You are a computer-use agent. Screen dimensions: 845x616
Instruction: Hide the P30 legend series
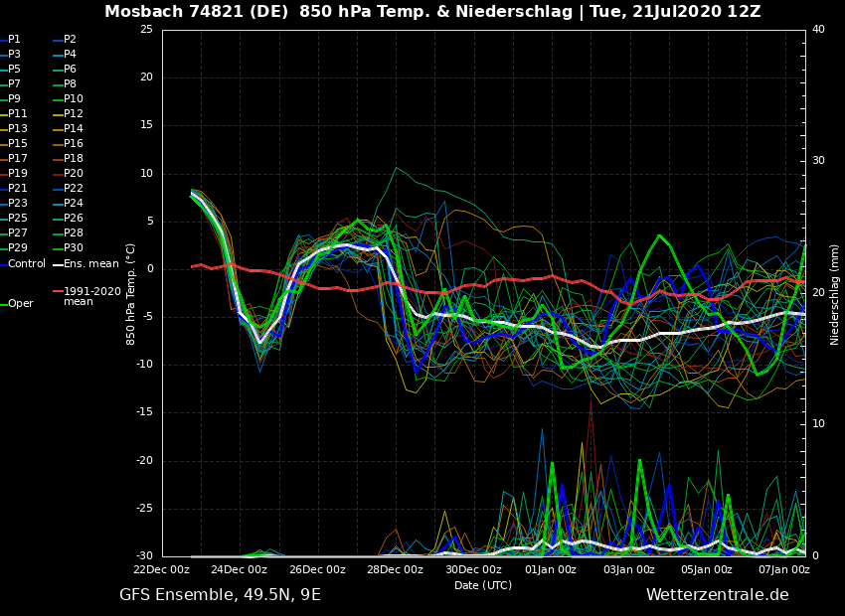pos(74,248)
